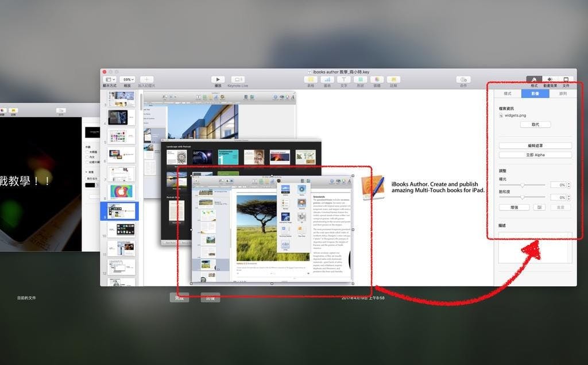Screen dimensions: 588x365
Task: Add a text box with the 文字 icon
Action: click(343, 79)
